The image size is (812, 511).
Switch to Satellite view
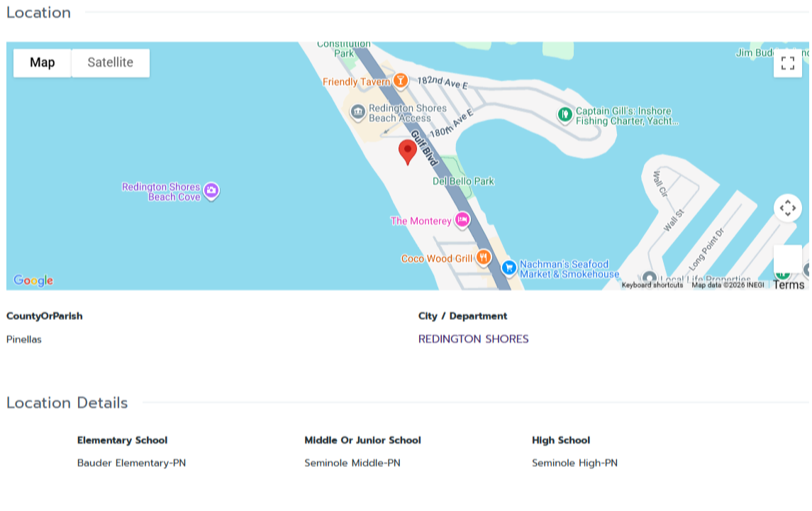pos(111,62)
